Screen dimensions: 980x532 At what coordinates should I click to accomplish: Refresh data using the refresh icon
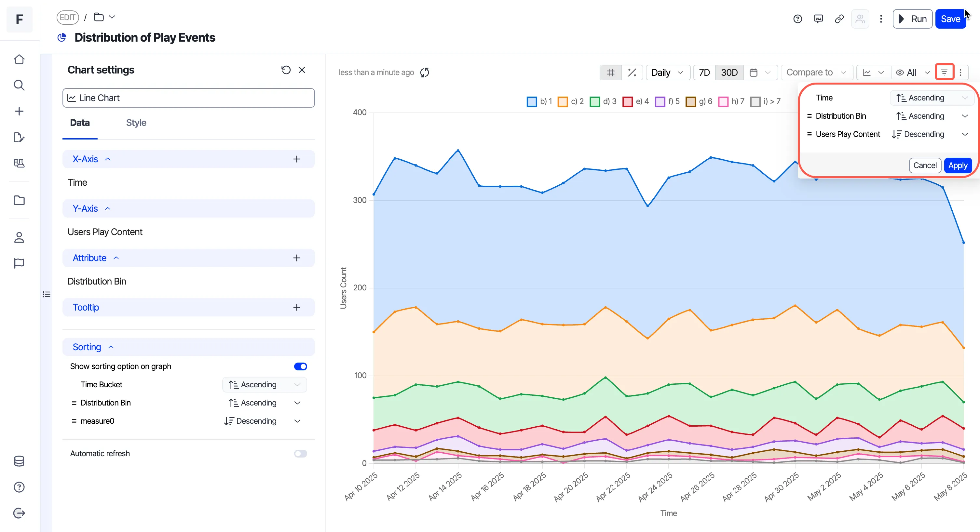pyautogui.click(x=425, y=72)
